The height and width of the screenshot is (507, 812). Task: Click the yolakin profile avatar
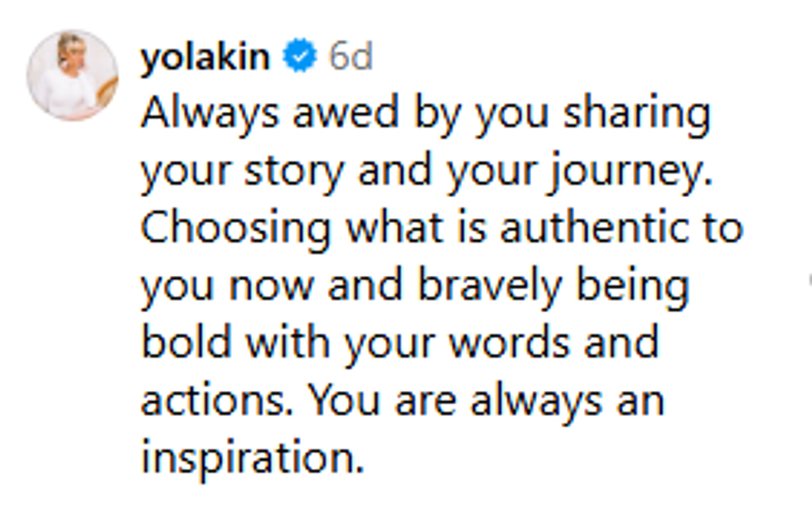(73, 75)
